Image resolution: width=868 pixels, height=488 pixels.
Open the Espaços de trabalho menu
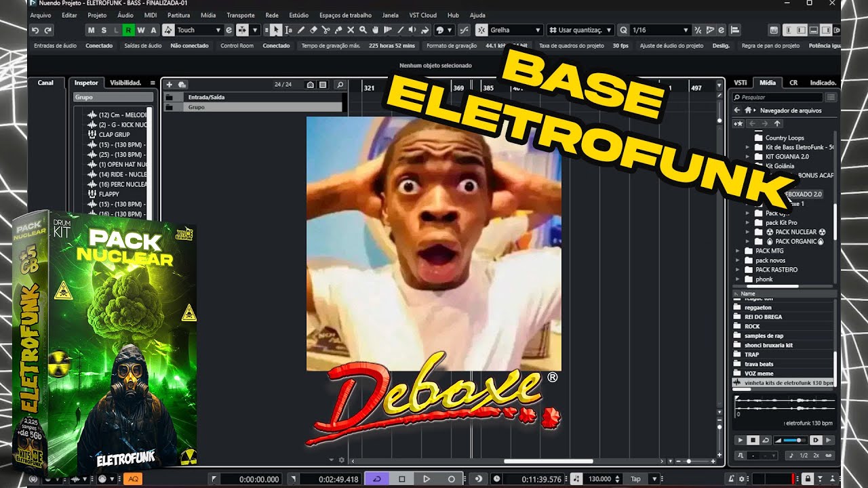(346, 15)
